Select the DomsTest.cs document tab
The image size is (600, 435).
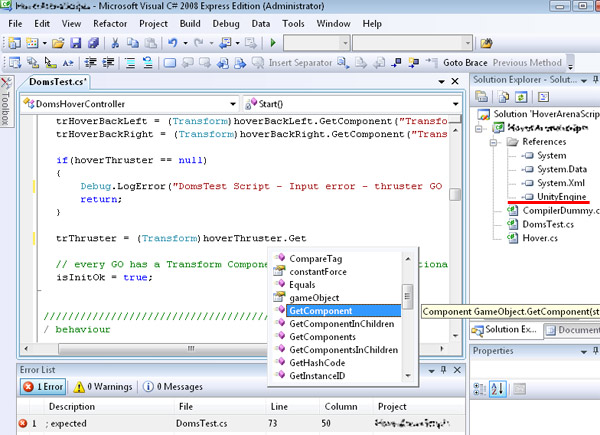coord(58,82)
